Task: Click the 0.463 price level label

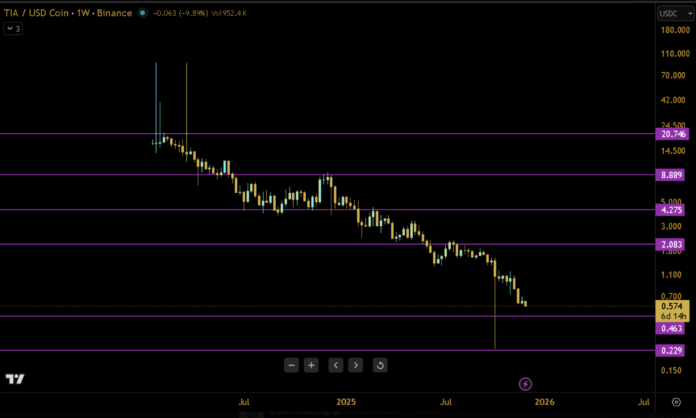Action: [672, 328]
